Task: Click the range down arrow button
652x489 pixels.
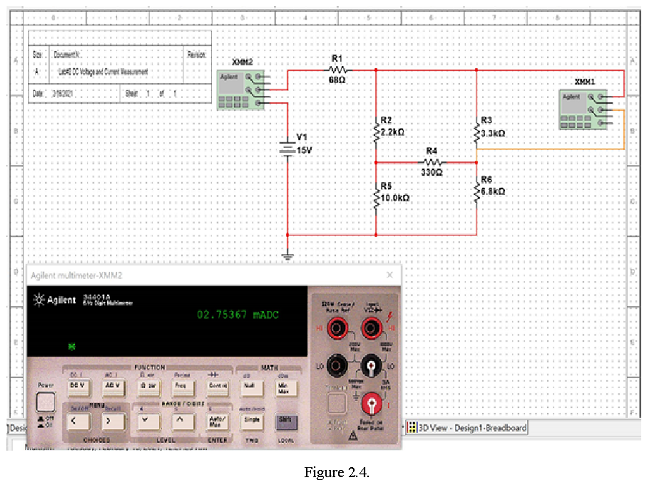Action: pos(148,421)
